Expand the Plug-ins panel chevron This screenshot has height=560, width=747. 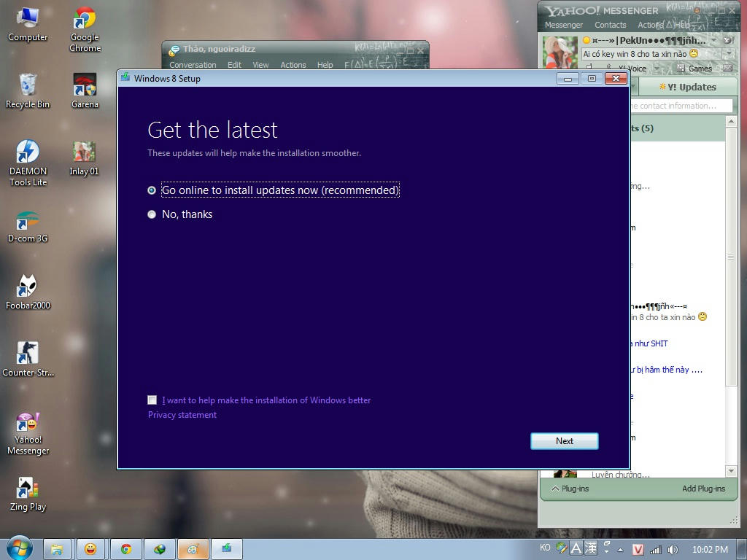pyautogui.click(x=555, y=489)
